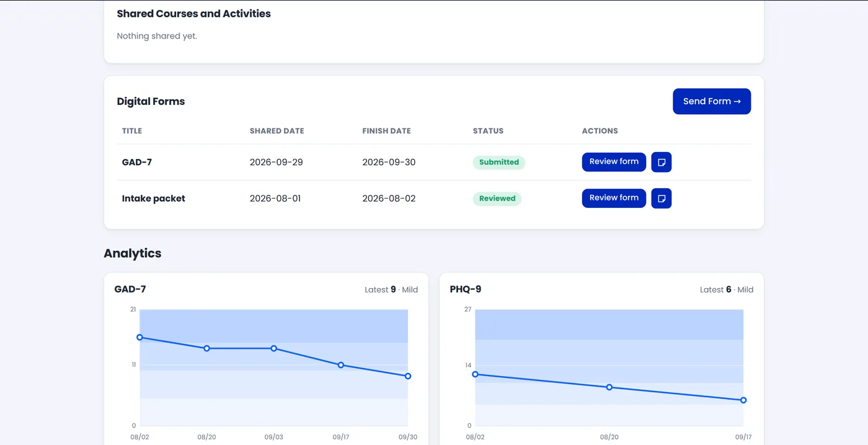868x445 pixels.
Task: Click the finish date 2026-08-02
Action: pyautogui.click(x=389, y=199)
